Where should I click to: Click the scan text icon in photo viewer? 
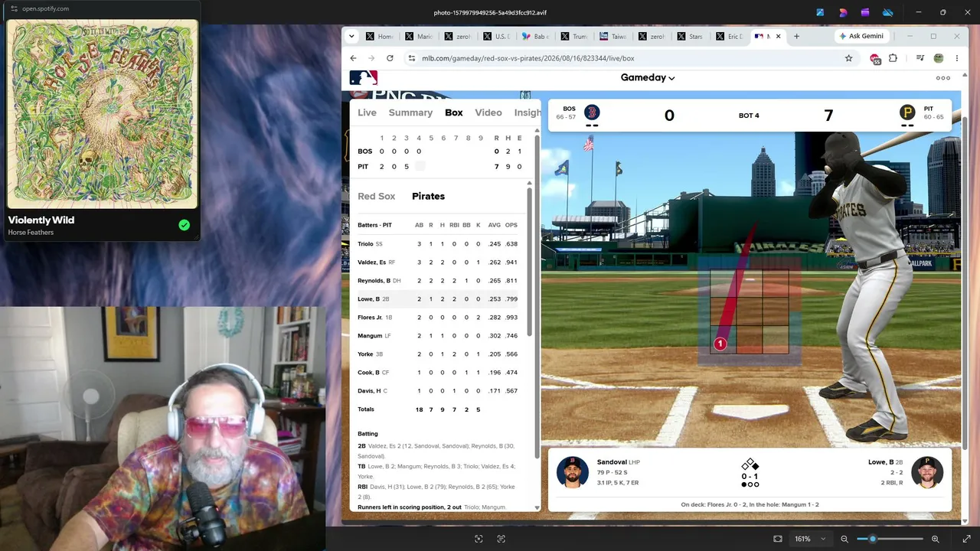click(501, 539)
